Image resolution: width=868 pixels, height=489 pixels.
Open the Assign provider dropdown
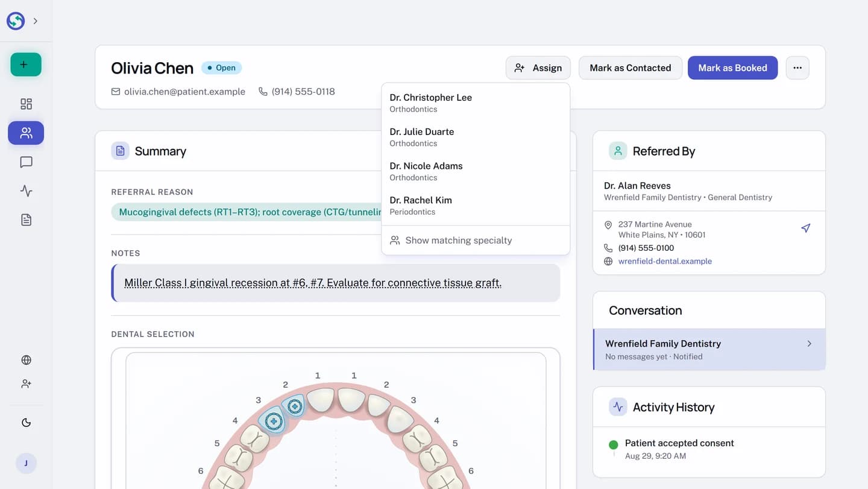click(x=538, y=68)
